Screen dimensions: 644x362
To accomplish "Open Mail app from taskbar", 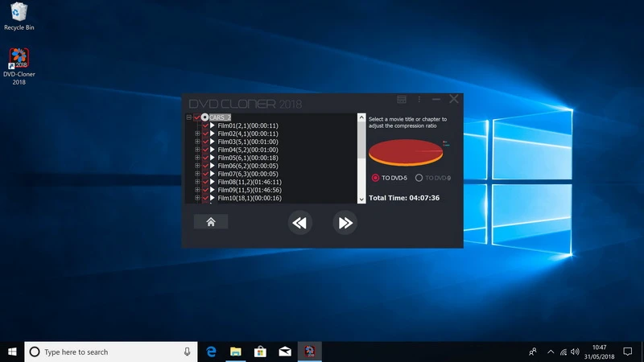I will pyautogui.click(x=285, y=352).
